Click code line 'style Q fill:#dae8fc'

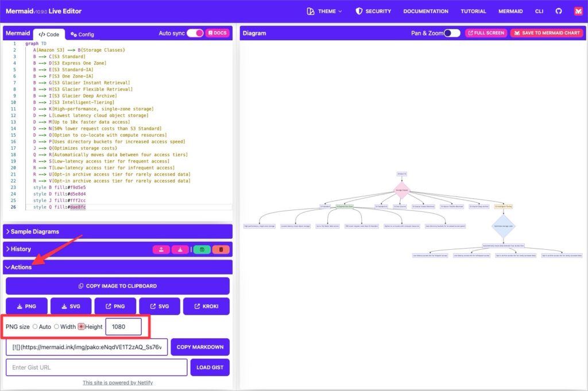point(59,207)
